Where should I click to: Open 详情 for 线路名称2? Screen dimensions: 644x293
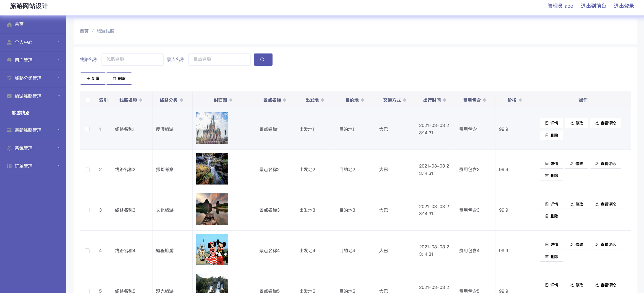pyautogui.click(x=551, y=164)
